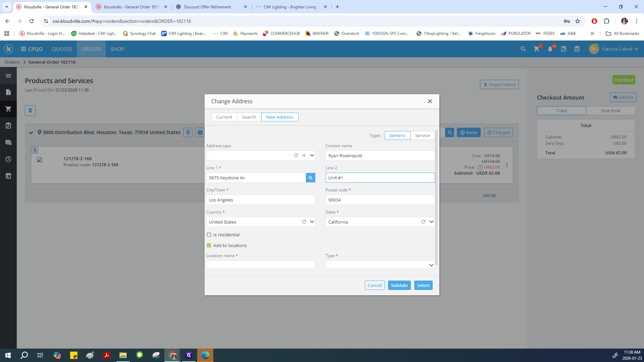Switch to the Search tab
This screenshot has width=644, height=362.
point(249,117)
